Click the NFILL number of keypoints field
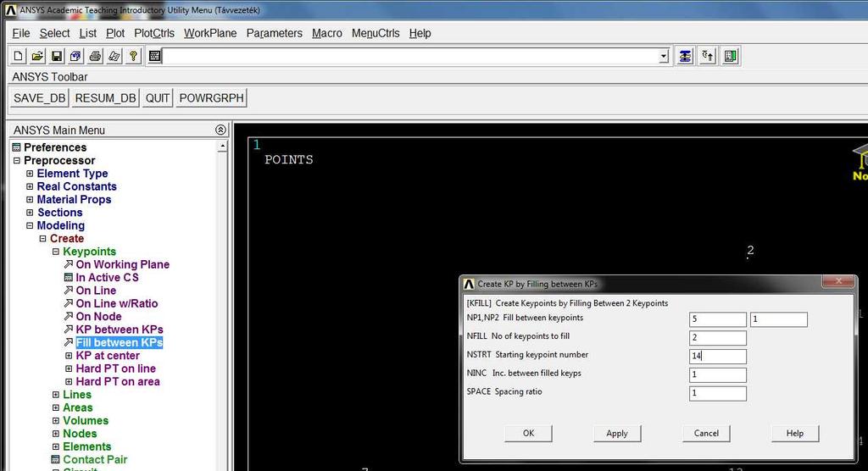The image size is (868, 471). coord(717,338)
